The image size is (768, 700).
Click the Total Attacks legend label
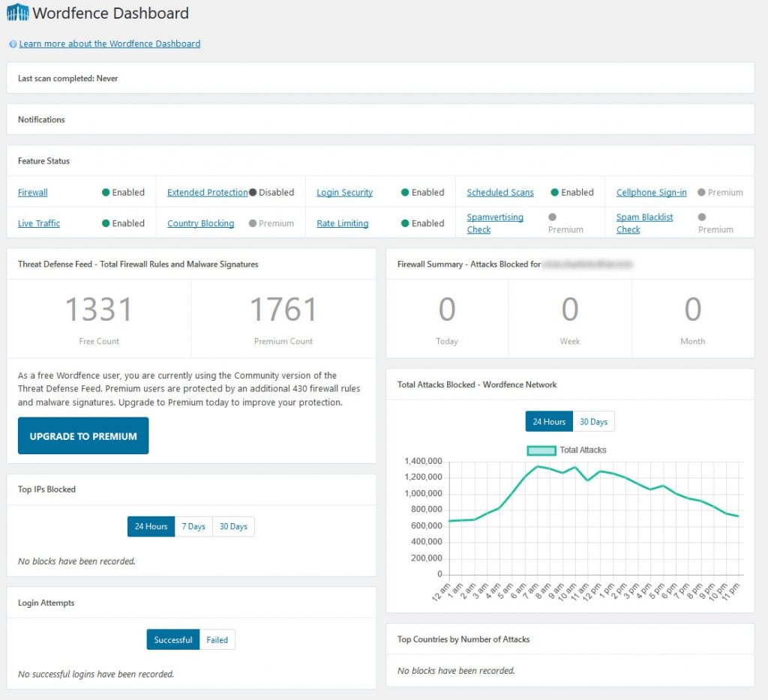[583, 450]
